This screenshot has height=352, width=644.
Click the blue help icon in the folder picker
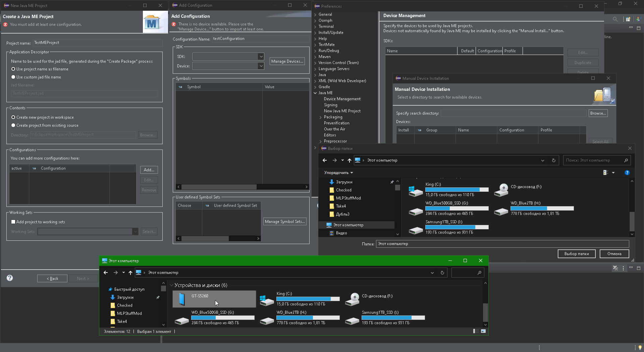pyautogui.click(x=627, y=173)
